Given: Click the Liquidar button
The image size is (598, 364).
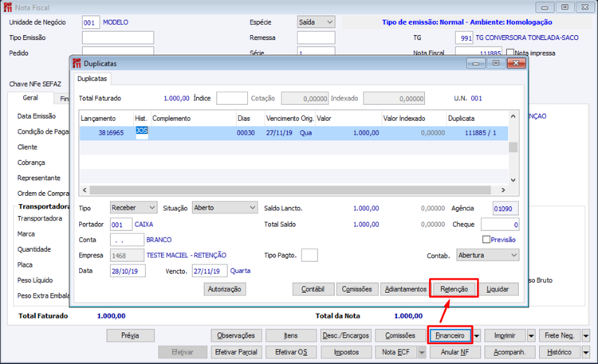Looking at the screenshot, I should coord(498,289).
